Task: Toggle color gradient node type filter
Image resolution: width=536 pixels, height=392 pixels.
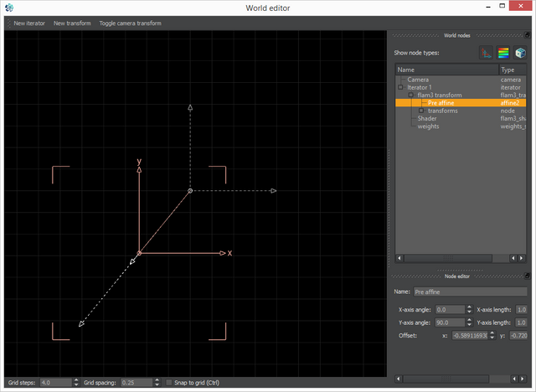Action: pos(503,53)
